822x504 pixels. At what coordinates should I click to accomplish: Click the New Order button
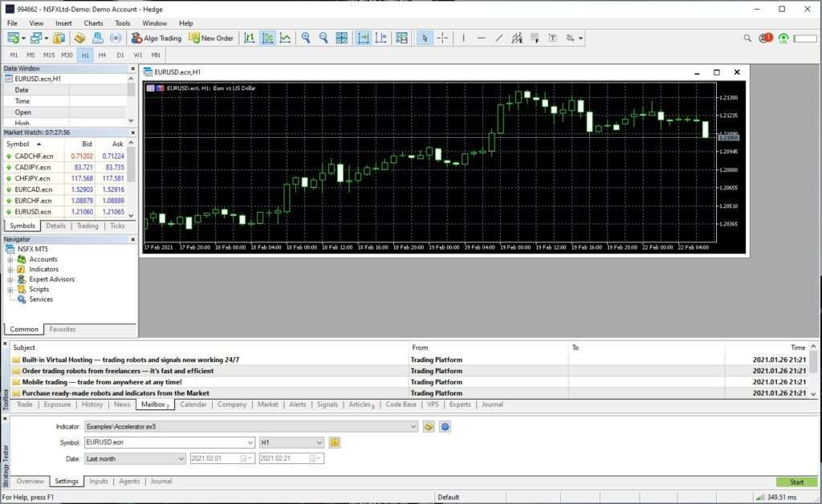(x=211, y=39)
